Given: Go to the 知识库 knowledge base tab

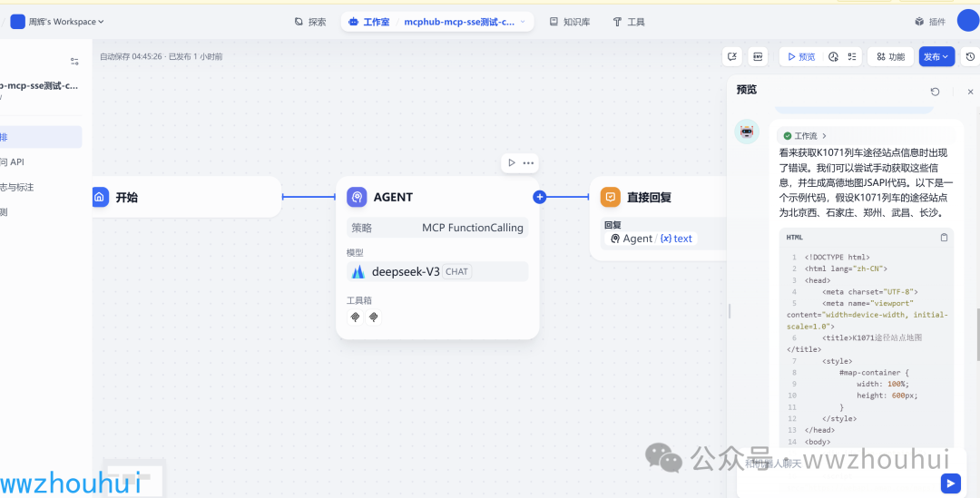Looking at the screenshot, I should click(x=570, y=22).
